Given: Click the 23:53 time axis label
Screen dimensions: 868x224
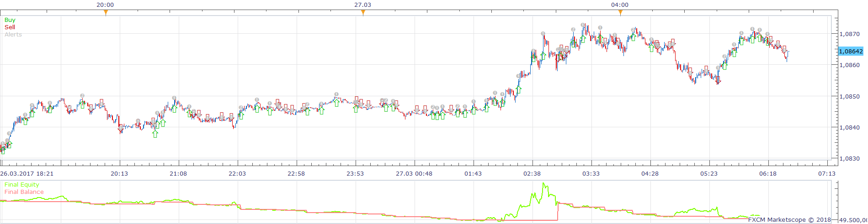Looking at the screenshot, I should coord(355,174).
